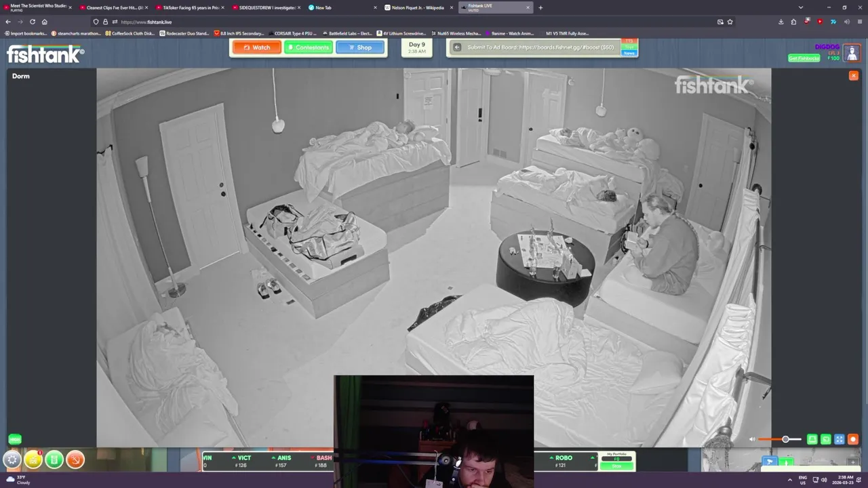Switch to the New Tab browser tab
Viewport: 868px width, 488px height.
(342, 7)
